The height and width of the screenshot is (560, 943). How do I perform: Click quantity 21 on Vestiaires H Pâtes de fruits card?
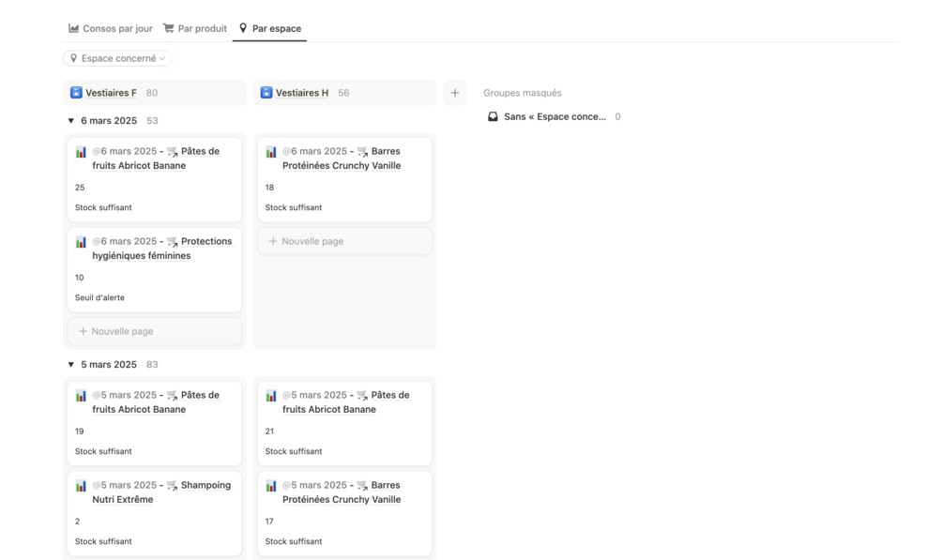[269, 431]
